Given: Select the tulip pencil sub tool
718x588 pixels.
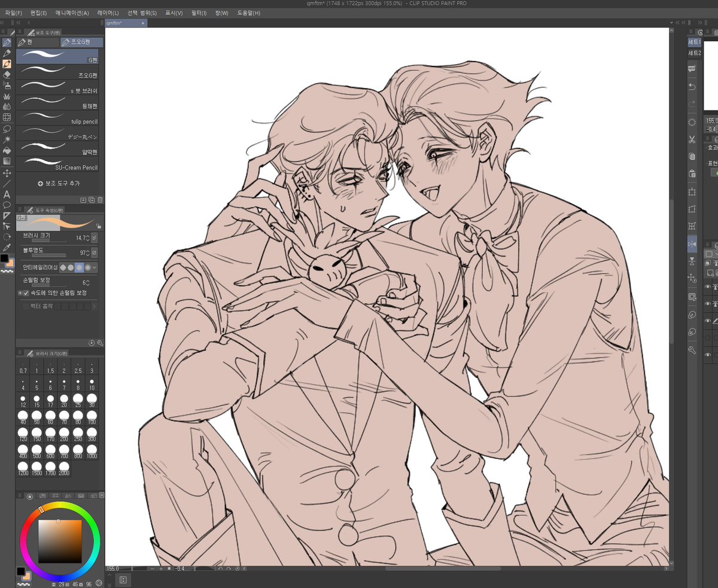Looking at the screenshot, I should 57,118.
